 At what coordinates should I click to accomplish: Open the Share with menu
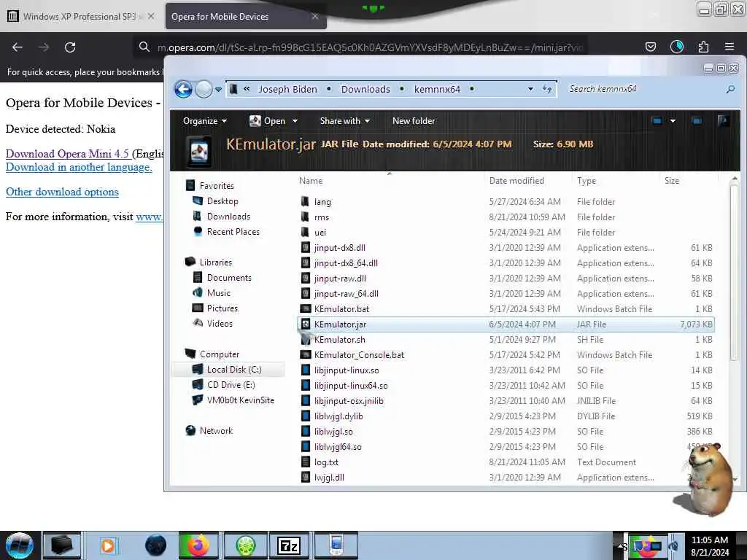345,121
